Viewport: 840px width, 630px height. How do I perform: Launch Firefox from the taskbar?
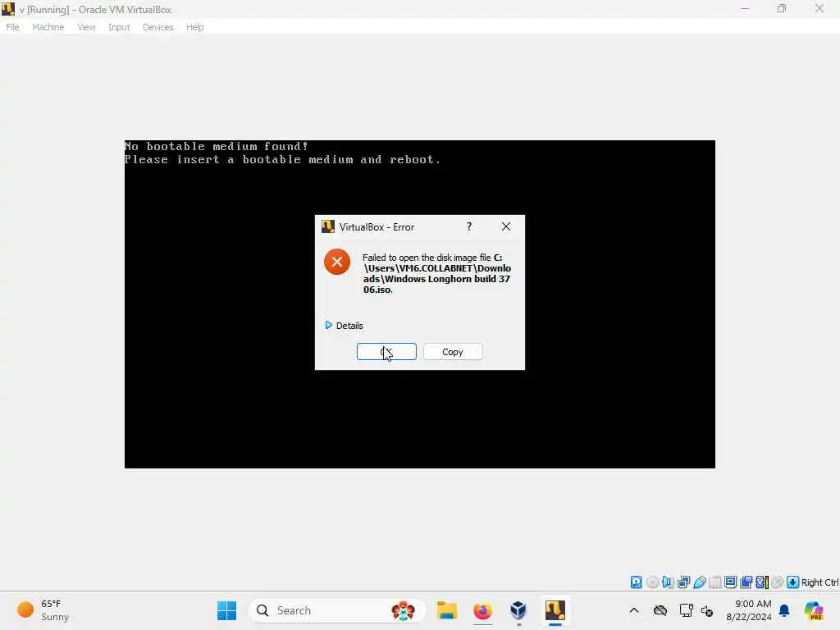[x=482, y=610]
